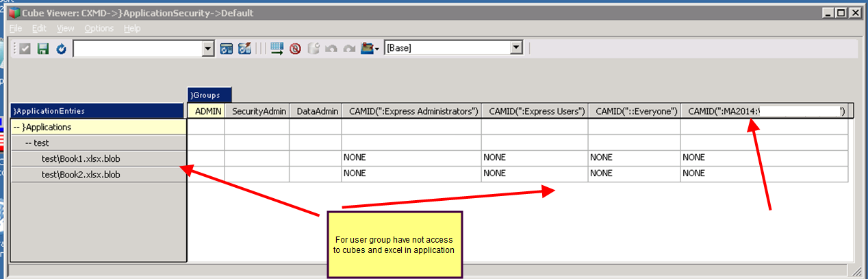Screen dimensions: 868x279
Task: Click the }ApplicationEntries row dimension header
Action: point(98,111)
